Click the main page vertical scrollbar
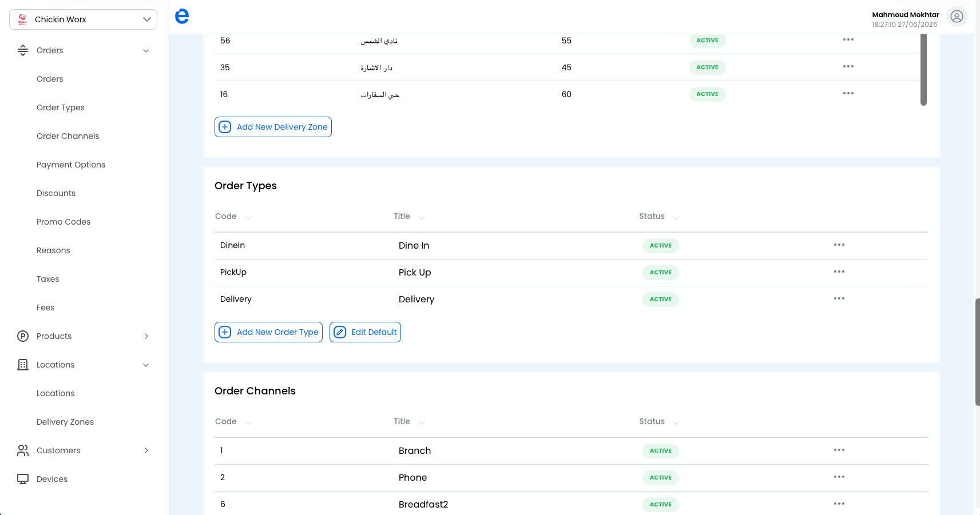 click(977, 352)
